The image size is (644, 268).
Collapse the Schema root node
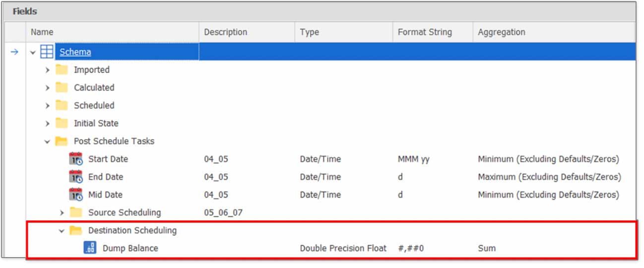coord(33,52)
